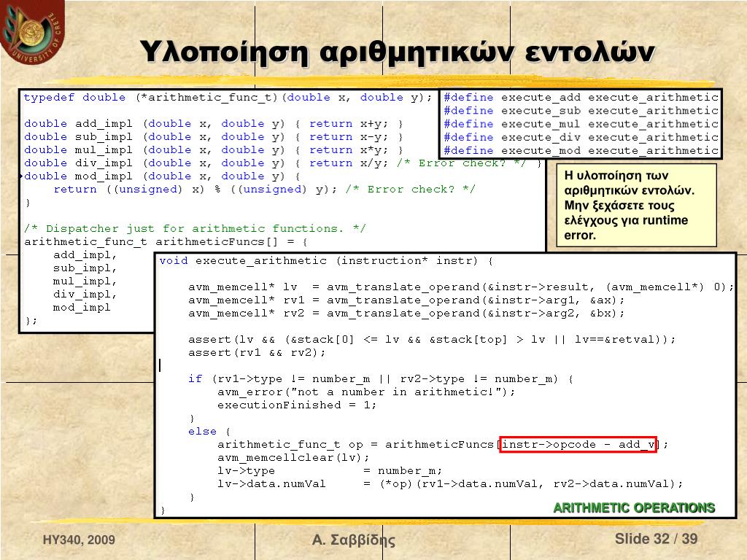The image size is (747, 560).
Task: Click the unsigned modulo return statement
Action: click(264, 190)
